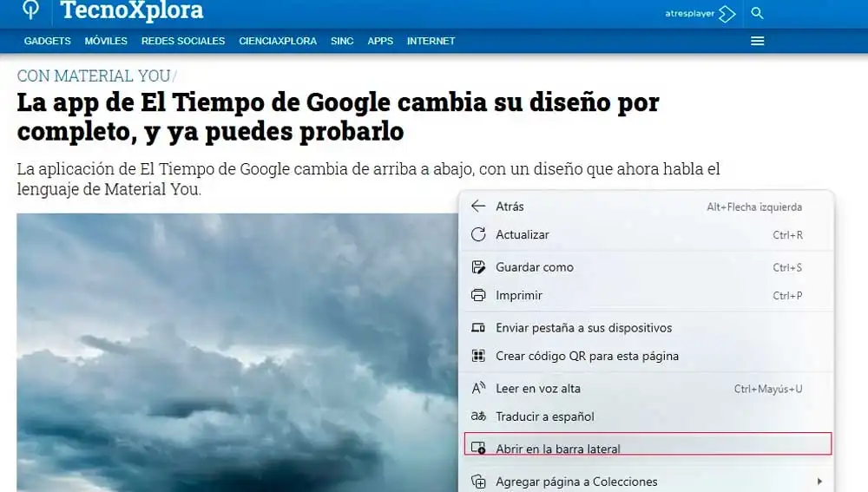Click the article subtitle paragraph

[x=368, y=179]
